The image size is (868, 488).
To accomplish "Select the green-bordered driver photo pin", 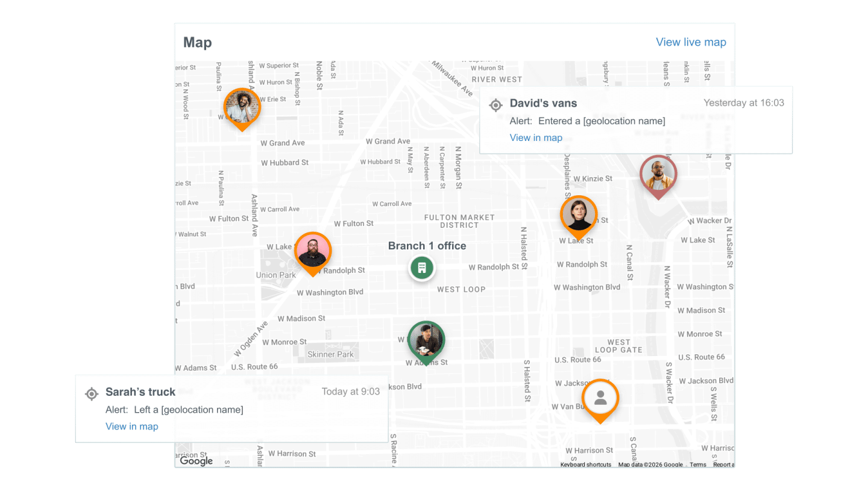I will pos(426,342).
